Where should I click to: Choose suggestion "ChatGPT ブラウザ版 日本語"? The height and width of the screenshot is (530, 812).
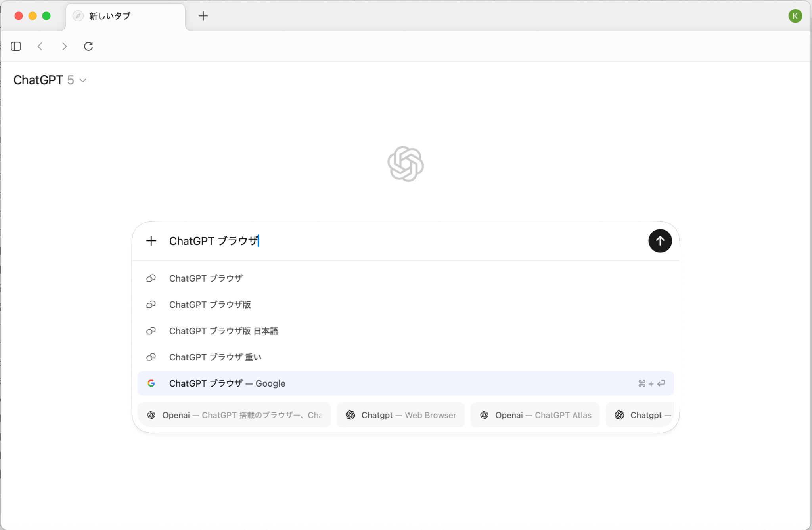click(223, 331)
